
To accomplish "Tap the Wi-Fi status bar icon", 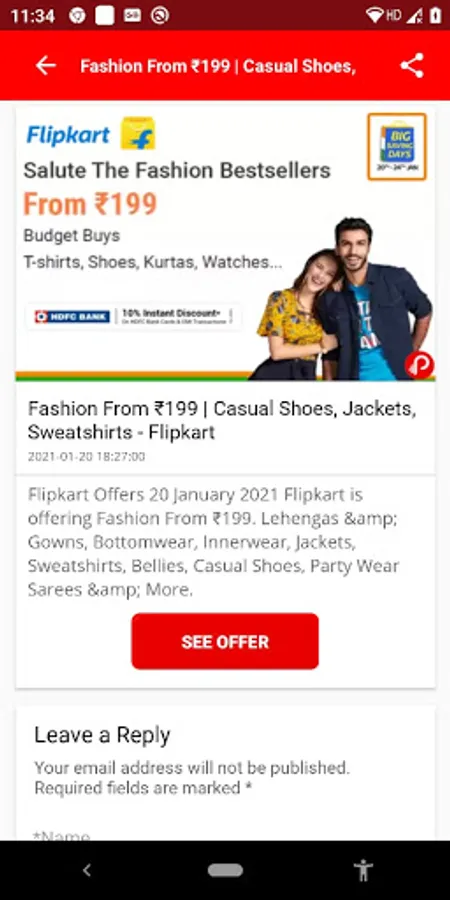I will tap(374, 15).
